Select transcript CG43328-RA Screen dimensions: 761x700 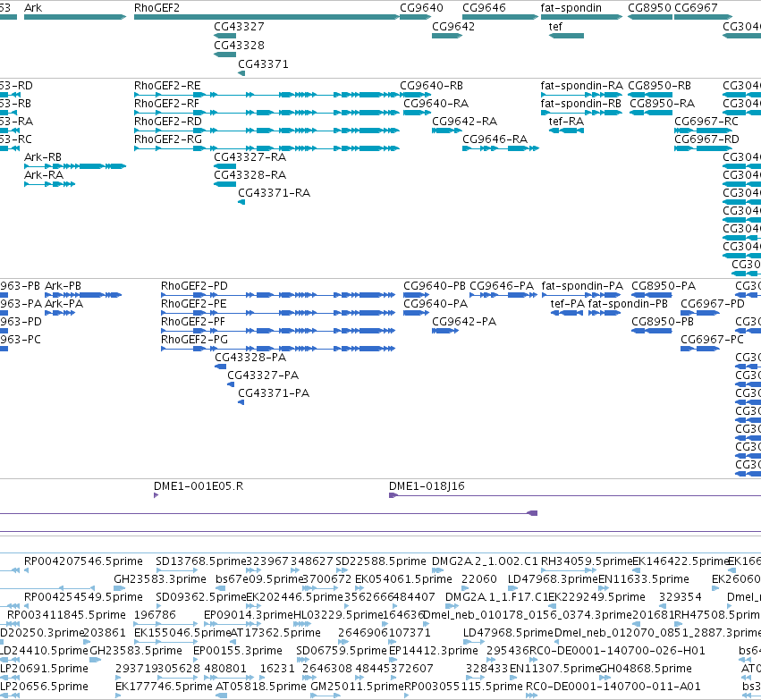[x=225, y=184]
